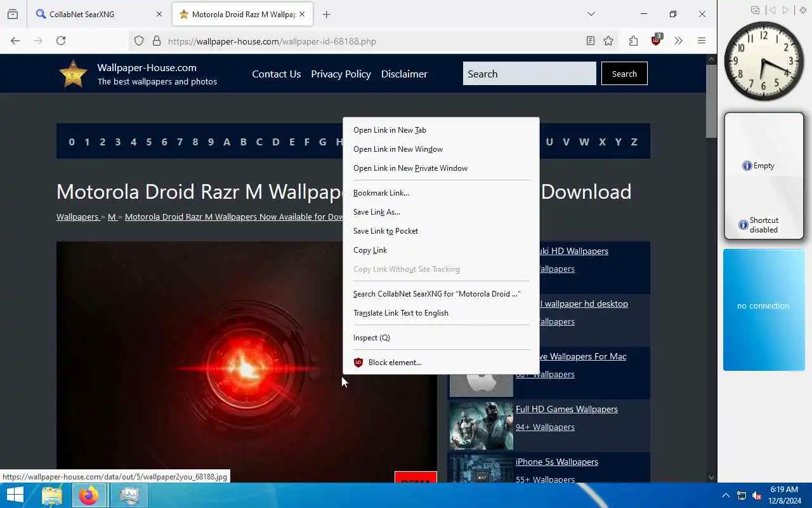Close the CollabNet SearXNG tab
The image size is (812, 508).
click(159, 14)
